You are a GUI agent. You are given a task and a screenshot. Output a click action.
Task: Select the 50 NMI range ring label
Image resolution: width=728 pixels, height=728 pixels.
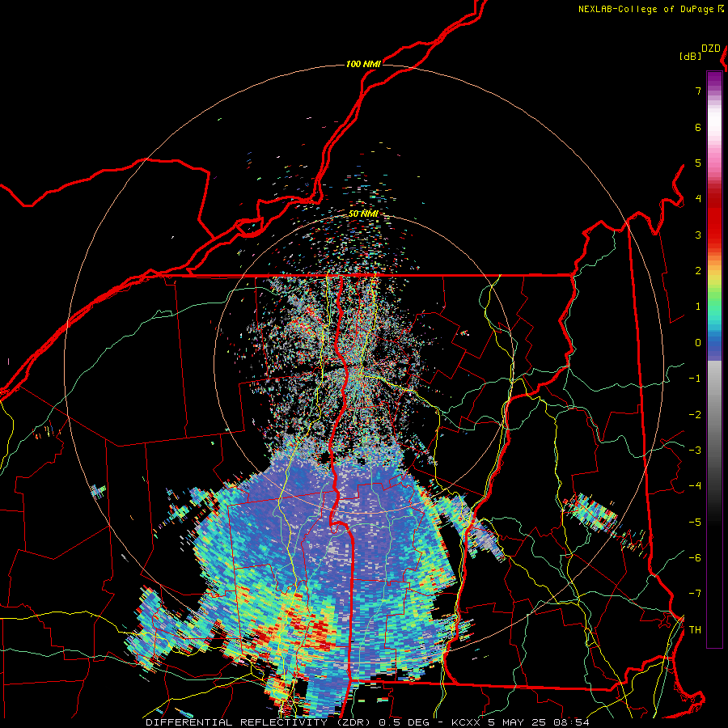[363, 214]
